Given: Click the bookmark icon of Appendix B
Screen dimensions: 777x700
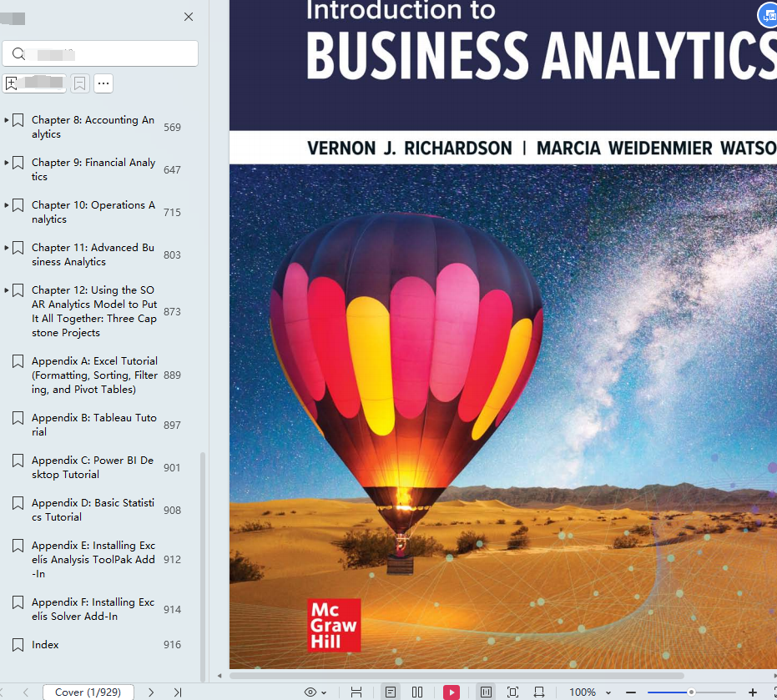Looking at the screenshot, I should click(18, 419).
